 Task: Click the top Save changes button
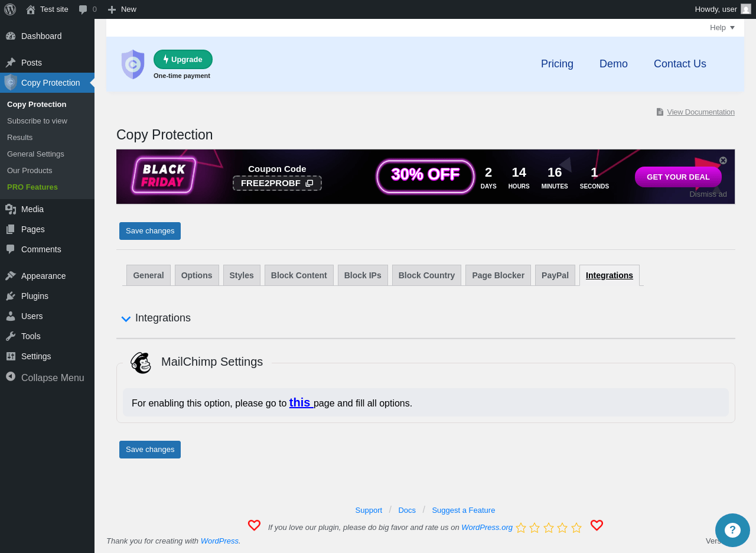[150, 231]
